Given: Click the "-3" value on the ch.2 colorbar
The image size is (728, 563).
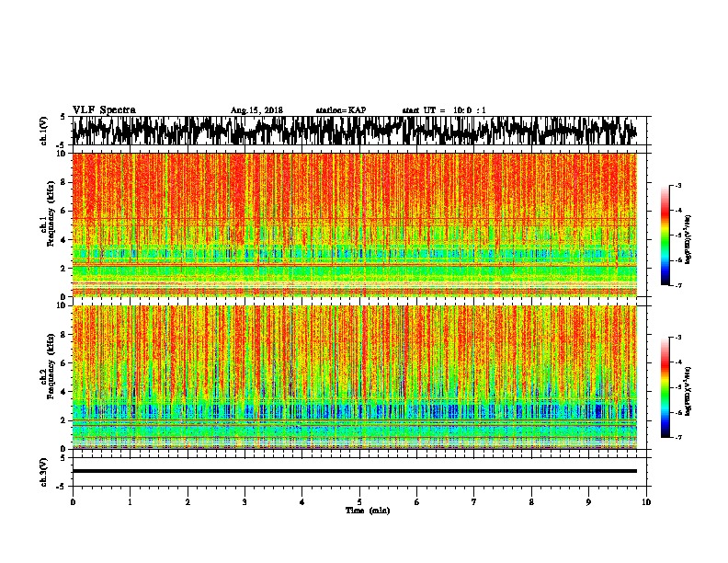Looking at the screenshot, I should (x=678, y=338).
